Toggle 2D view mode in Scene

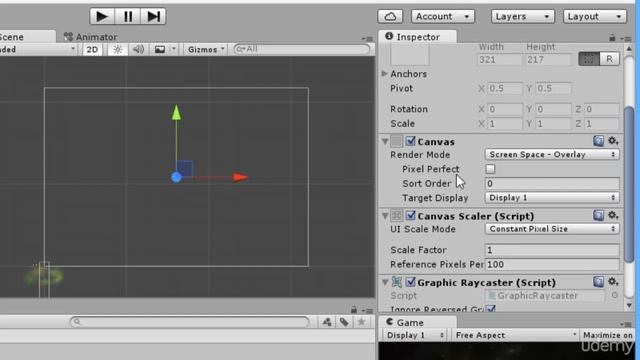[92, 49]
